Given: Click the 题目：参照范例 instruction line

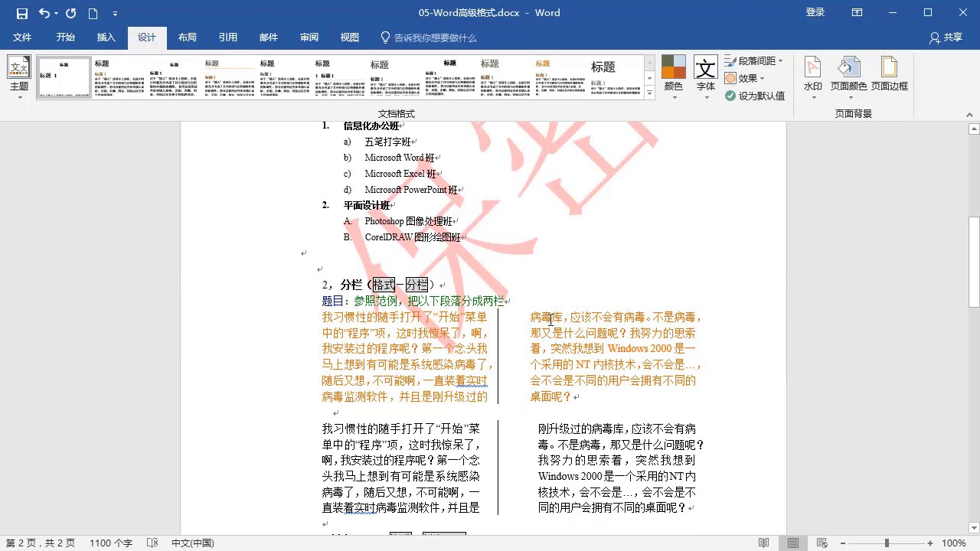Looking at the screenshot, I should 413,302.
